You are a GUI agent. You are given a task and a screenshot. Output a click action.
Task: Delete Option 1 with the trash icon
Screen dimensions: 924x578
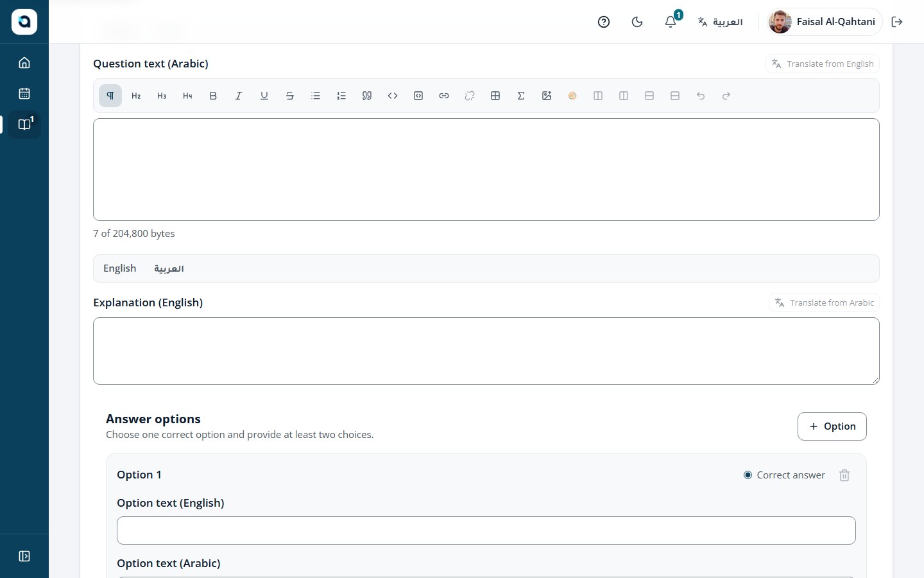pyautogui.click(x=844, y=475)
